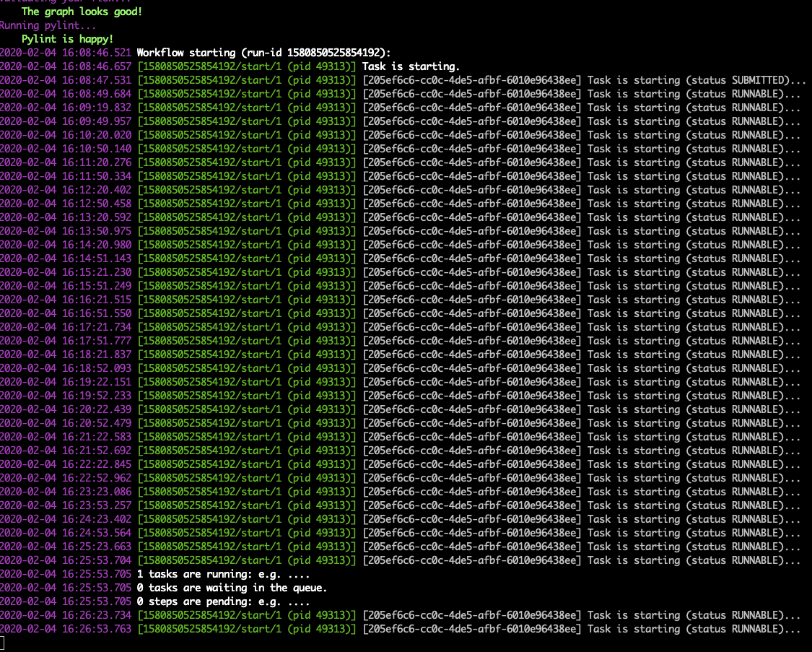
Task: Click "1 tasks are running: e.g. ...." line
Action: click(223, 574)
